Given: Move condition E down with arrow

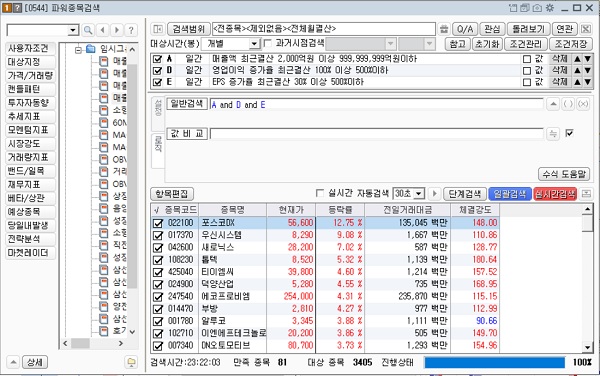Looking at the screenshot, I should pos(587,82).
